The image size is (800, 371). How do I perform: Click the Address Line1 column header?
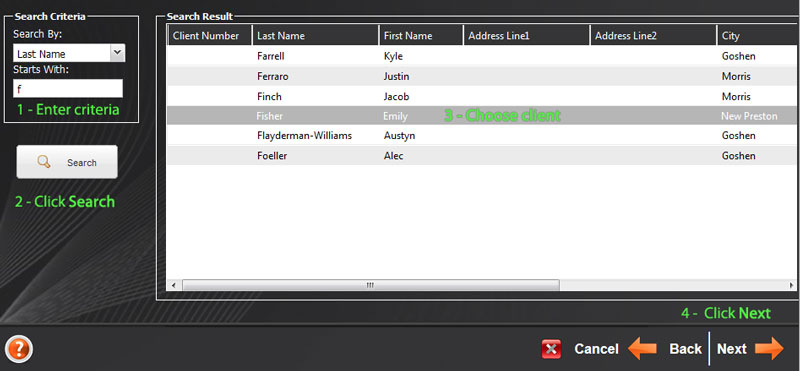tap(527, 36)
